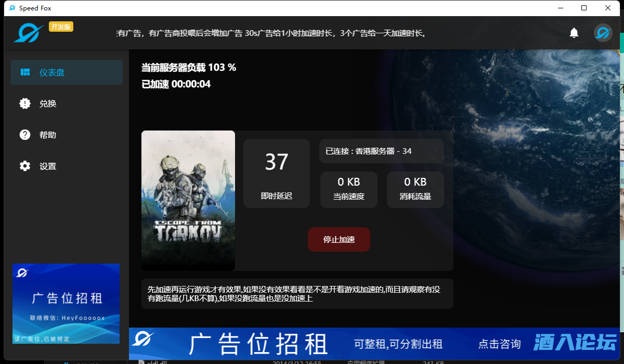This screenshot has height=364, width=624.
Task: Click the 点击咨询 consultation link
Action: click(x=499, y=344)
